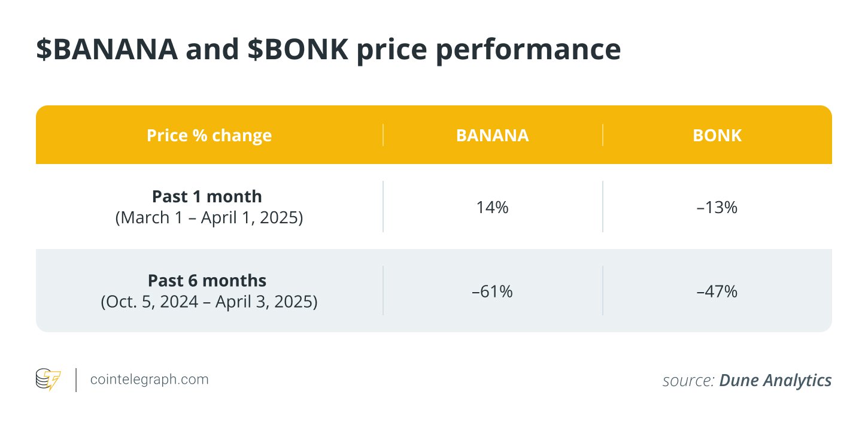Select the BONK column header

[x=717, y=135]
